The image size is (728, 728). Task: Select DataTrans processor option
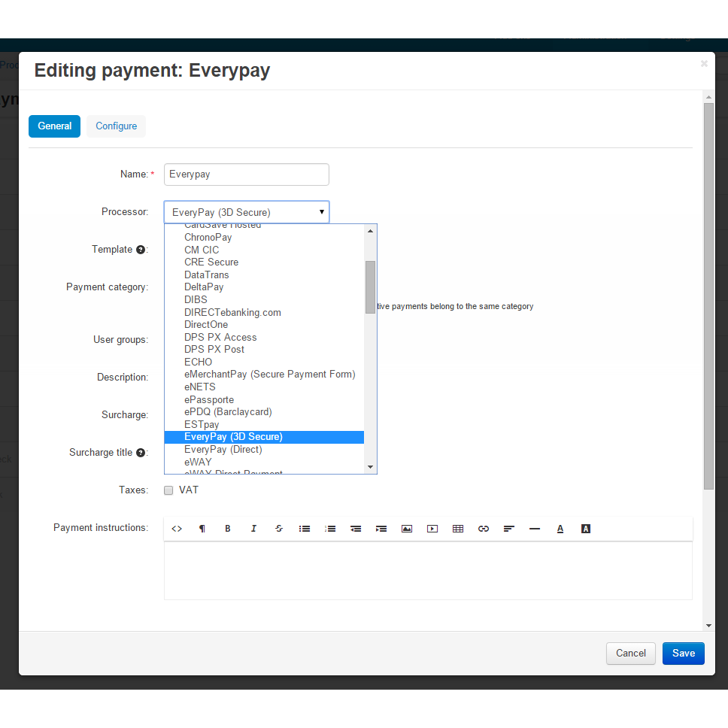pyautogui.click(x=264, y=275)
